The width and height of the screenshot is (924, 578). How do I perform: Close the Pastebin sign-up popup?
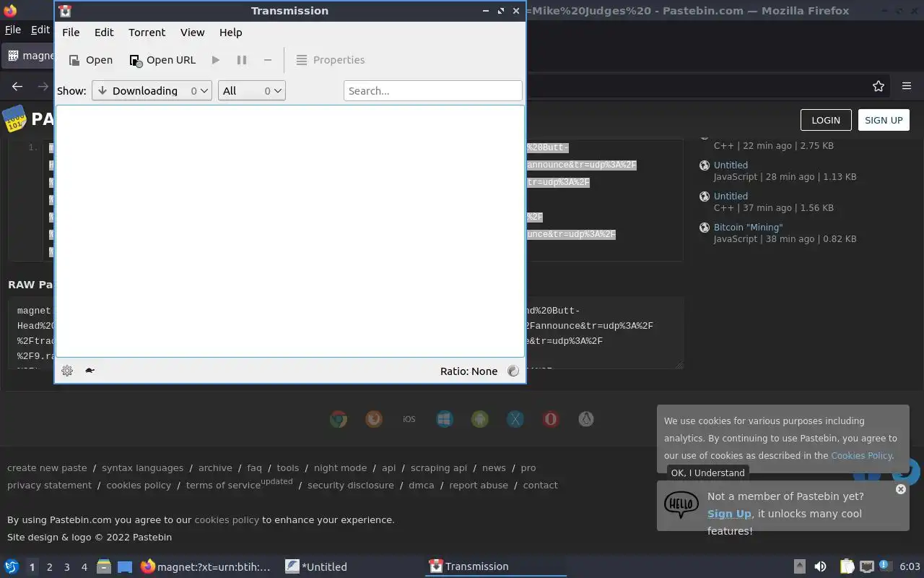[x=900, y=489]
